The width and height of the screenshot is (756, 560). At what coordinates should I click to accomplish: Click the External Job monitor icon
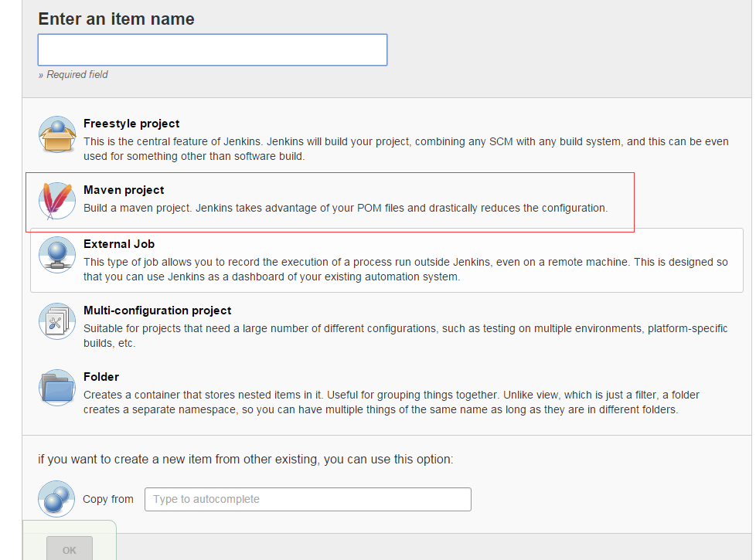tap(57, 256)
